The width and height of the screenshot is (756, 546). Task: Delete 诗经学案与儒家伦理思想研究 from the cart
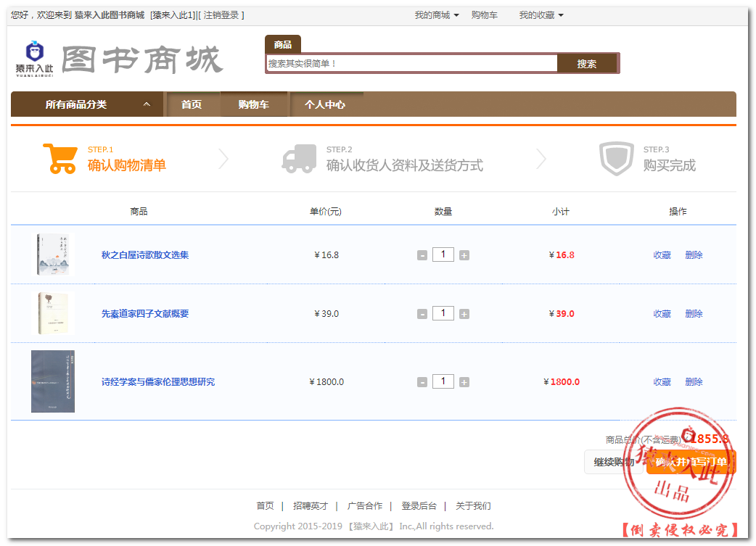coord(694,382)
